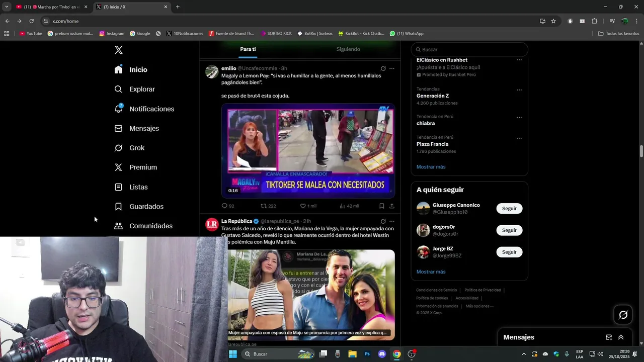
Task: Reply to emilio's post
Action: (x=228, y=206)
